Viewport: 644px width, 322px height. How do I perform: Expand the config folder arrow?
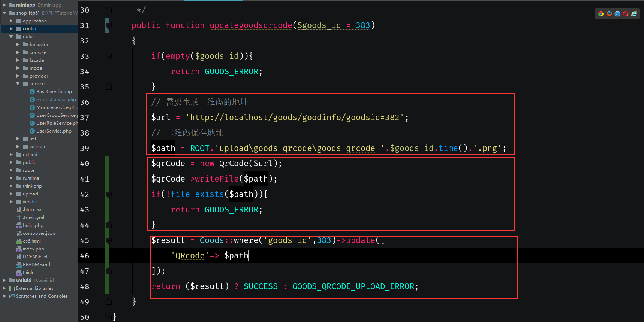pyautogui.click(x=11, y=29)
